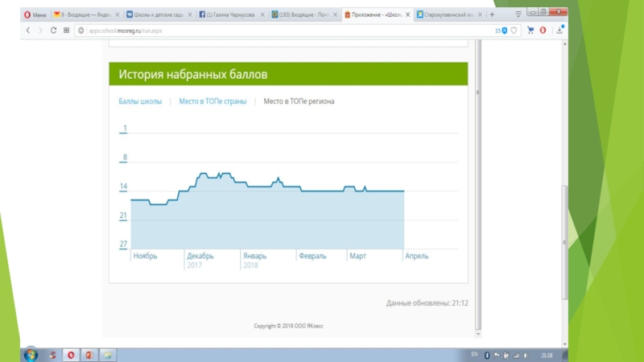This screenshot has height=362, width=644.
Task: Select Место в ТОПе страны view
Action: pyautogui.click(x=212, y=101)
